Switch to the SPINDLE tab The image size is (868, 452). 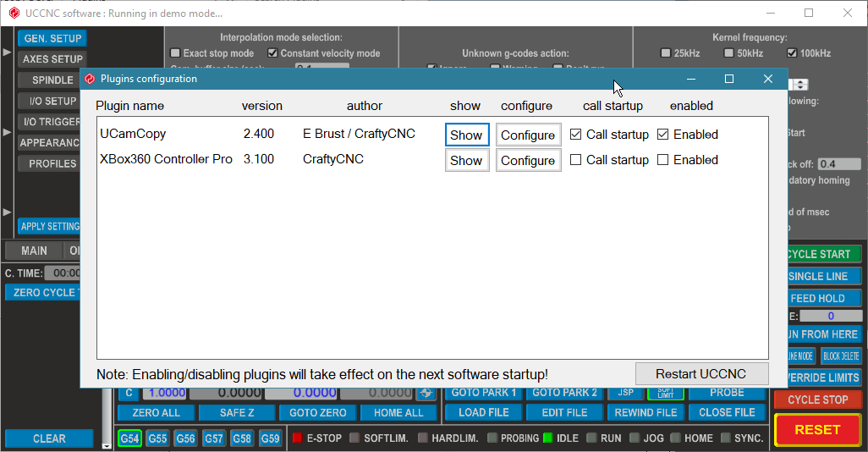[49, 80]
